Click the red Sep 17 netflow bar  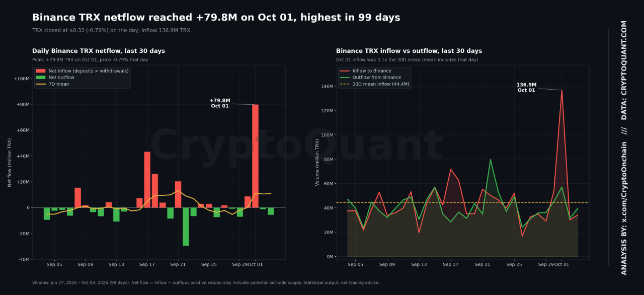click(x=147, y=180)
